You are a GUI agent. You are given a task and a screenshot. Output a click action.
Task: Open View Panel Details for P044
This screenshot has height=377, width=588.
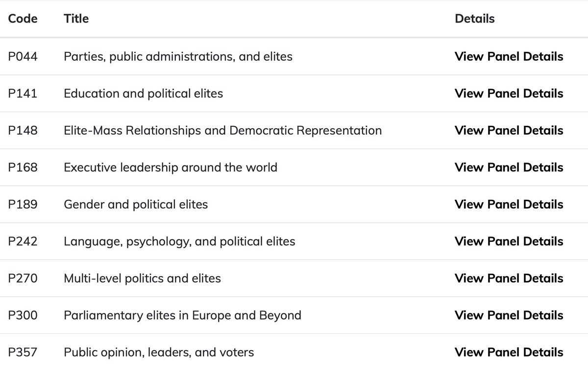coord(509,57)
